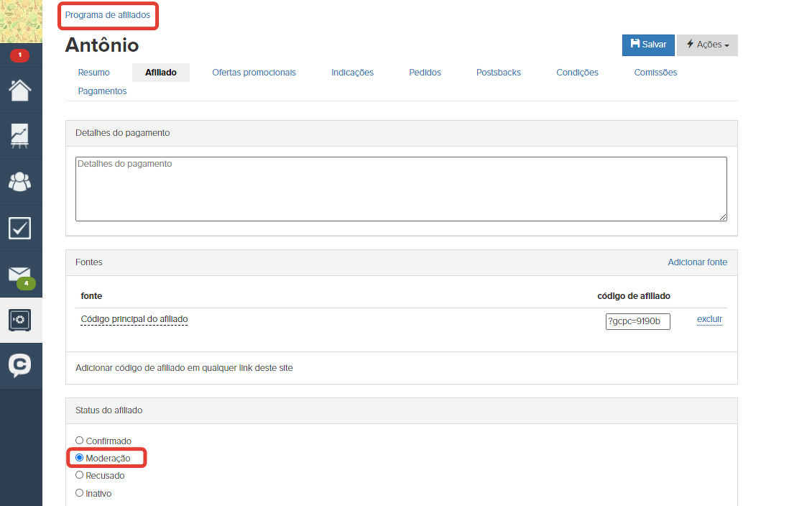The image size is (812, 506).
Task: Select the Confirmado status radio button
Action: (80, 441)
